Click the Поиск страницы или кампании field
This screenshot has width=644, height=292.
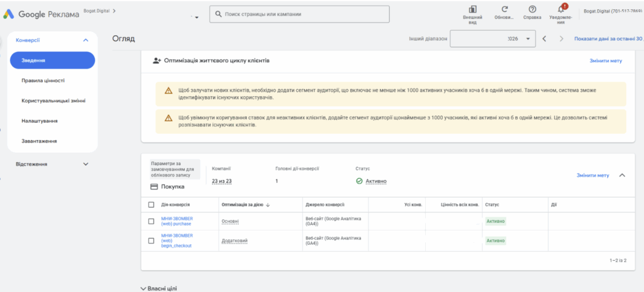click(299, 14)
